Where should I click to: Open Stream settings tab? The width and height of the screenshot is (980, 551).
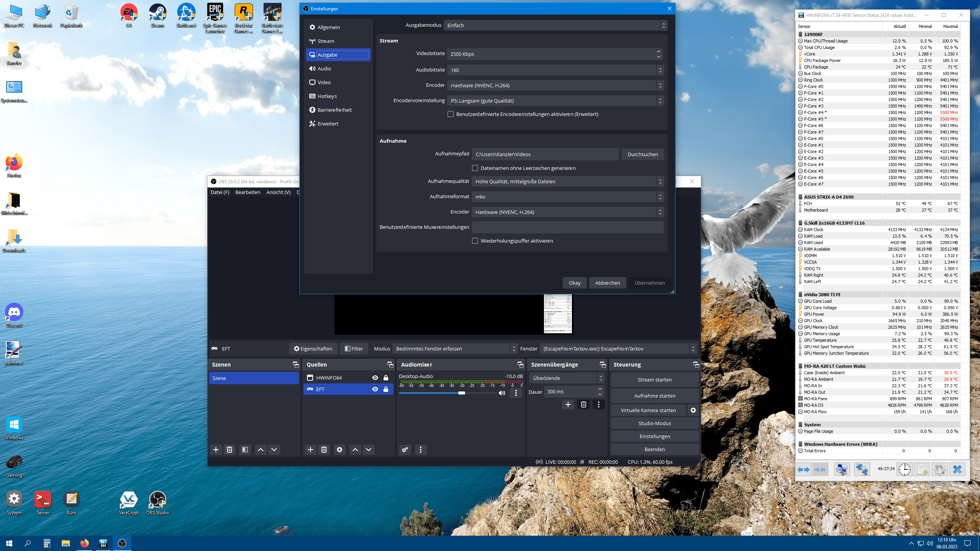(338, 41)
